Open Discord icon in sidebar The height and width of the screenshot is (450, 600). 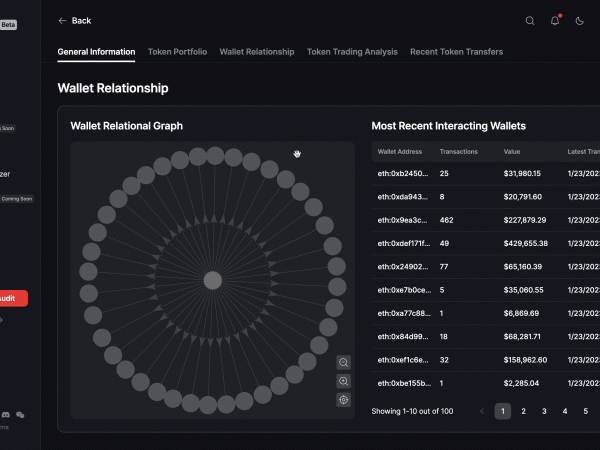pyautogui.click(x=6, y=415)
